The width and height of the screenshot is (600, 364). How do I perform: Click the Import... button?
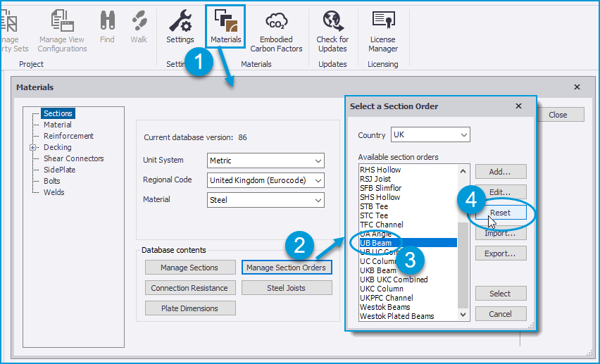point(501,233)
